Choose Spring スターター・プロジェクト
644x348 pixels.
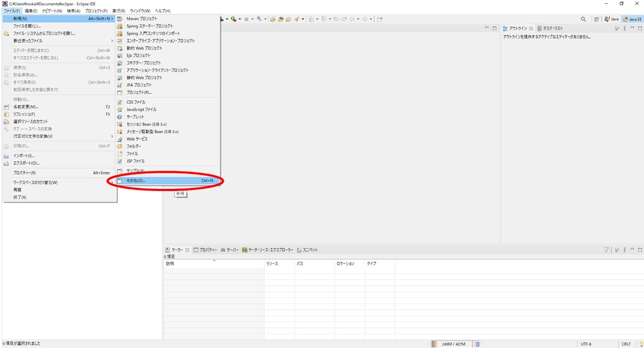[168, 26]
